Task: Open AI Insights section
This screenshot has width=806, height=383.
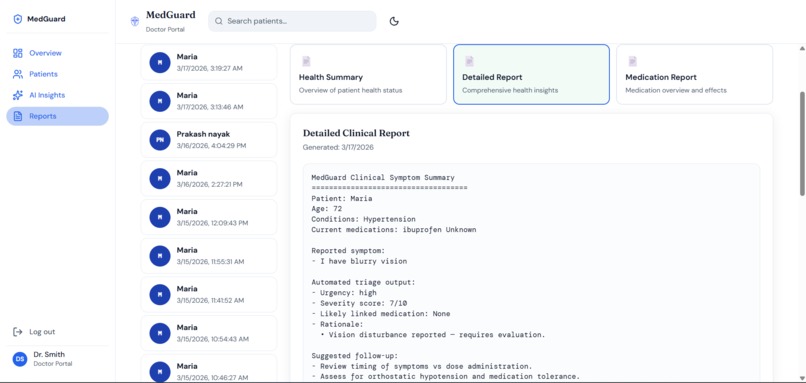Action: click(58, 95)
